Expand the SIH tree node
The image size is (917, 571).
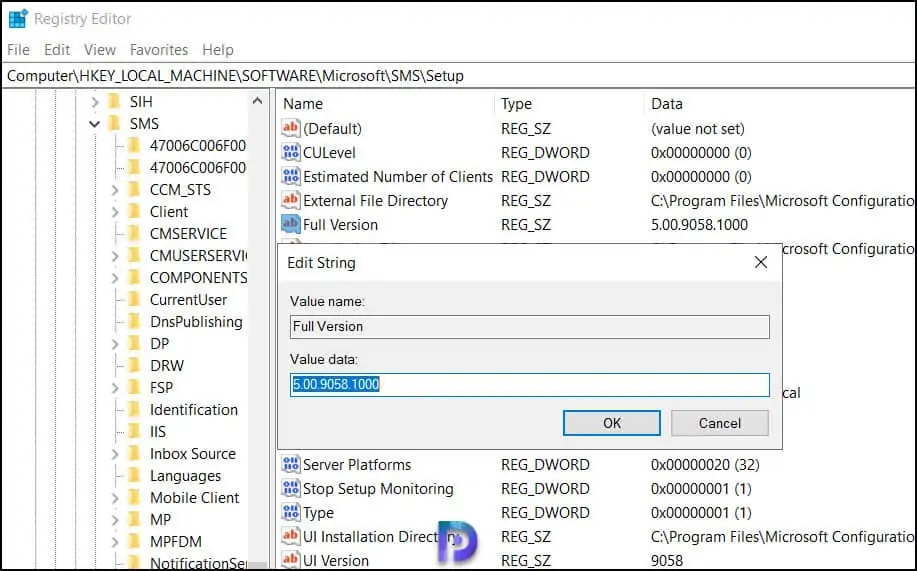click(95, 102)
